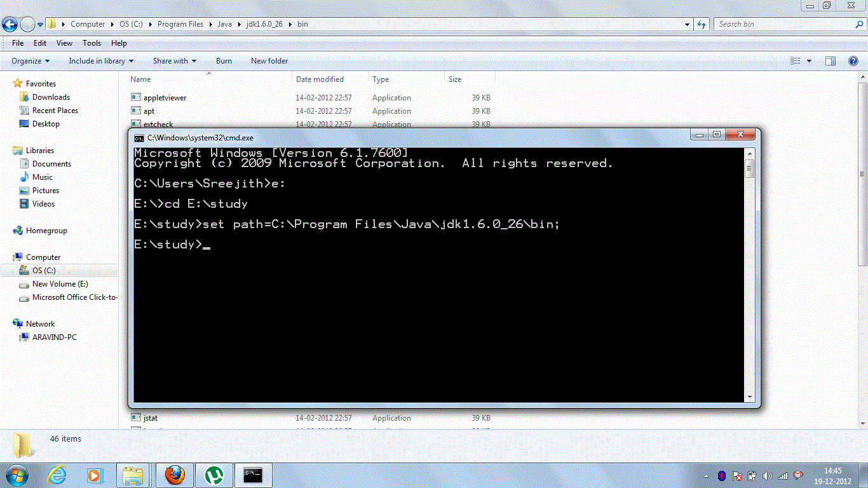
Task: Click the volume speaker icon in the tray
Action: click(767, 475)
